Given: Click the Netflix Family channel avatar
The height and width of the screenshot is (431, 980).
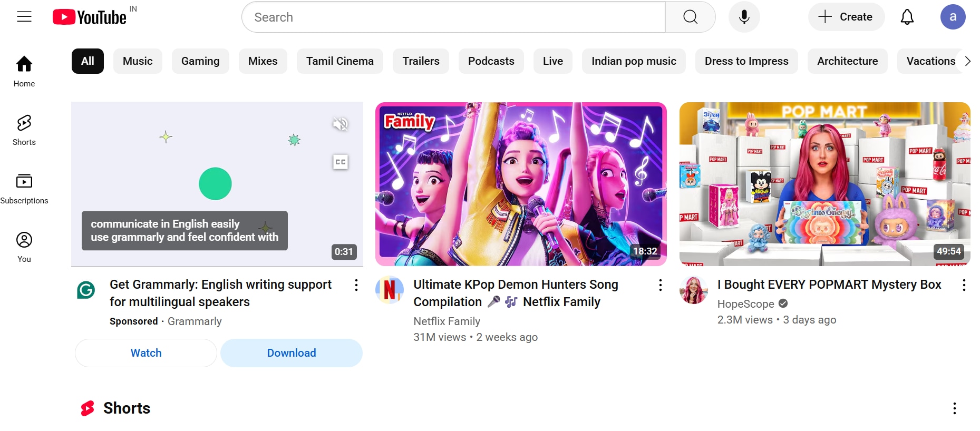Looking at the screenshot, I should pyautogui.click(x=390, y=290).
